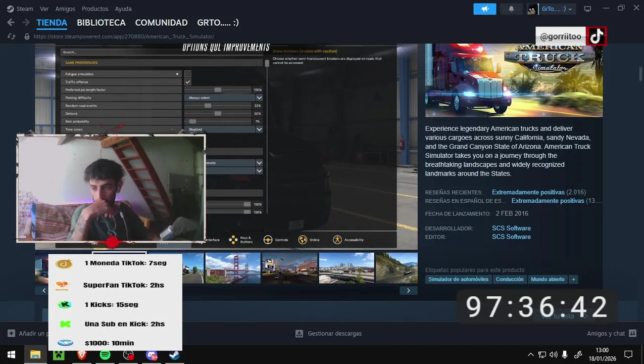Screen dimensions: 644x364
Task: Adjust the Detours slider
Action: [x=217, y=113]
